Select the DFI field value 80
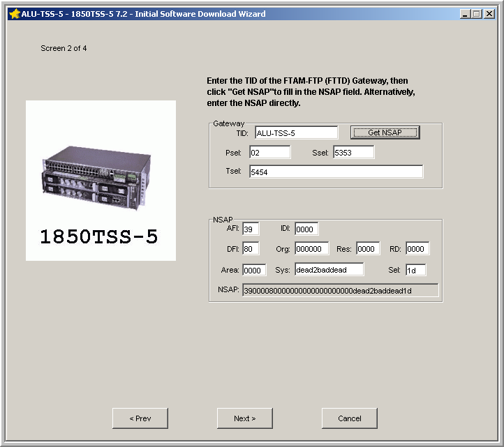This screenshot has width=504, height=447. point(251,248)
